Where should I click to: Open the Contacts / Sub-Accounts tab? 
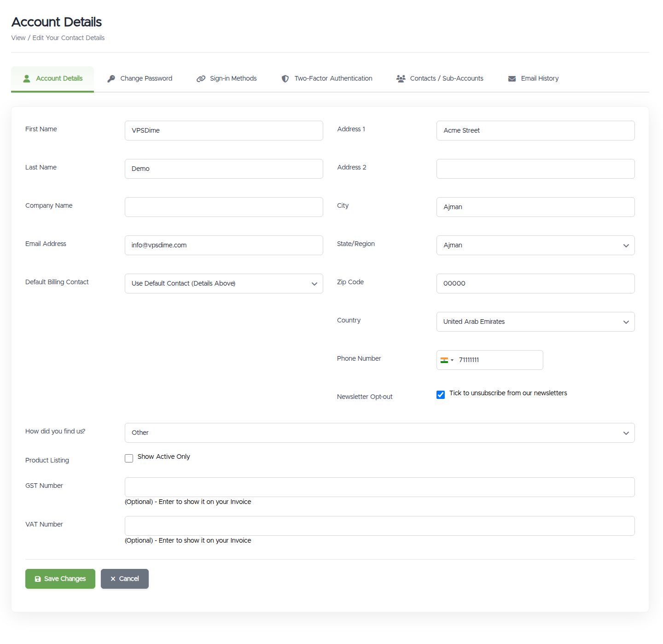click(440, 79)
